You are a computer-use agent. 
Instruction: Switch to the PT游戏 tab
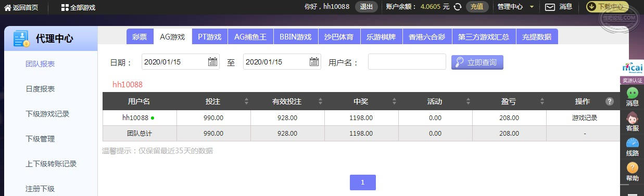pyautogui.click(x=210, y=37)
